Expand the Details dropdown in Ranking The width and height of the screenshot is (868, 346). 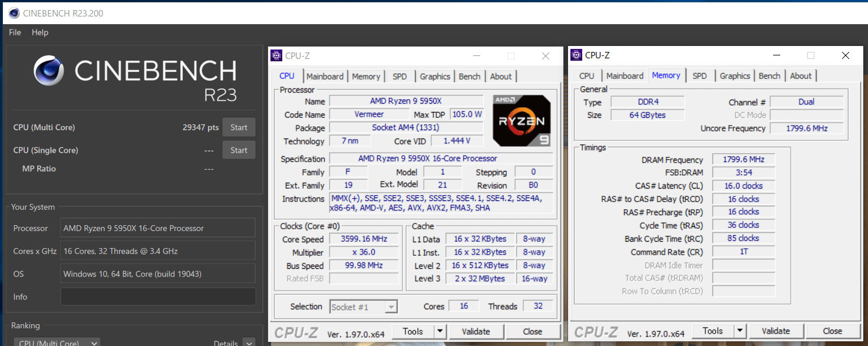249,343
